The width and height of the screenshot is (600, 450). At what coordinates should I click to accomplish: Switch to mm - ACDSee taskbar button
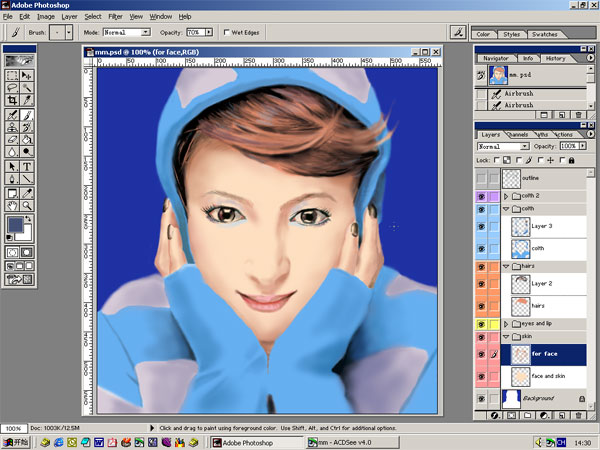pyautogui.click(x=352, y=443)
